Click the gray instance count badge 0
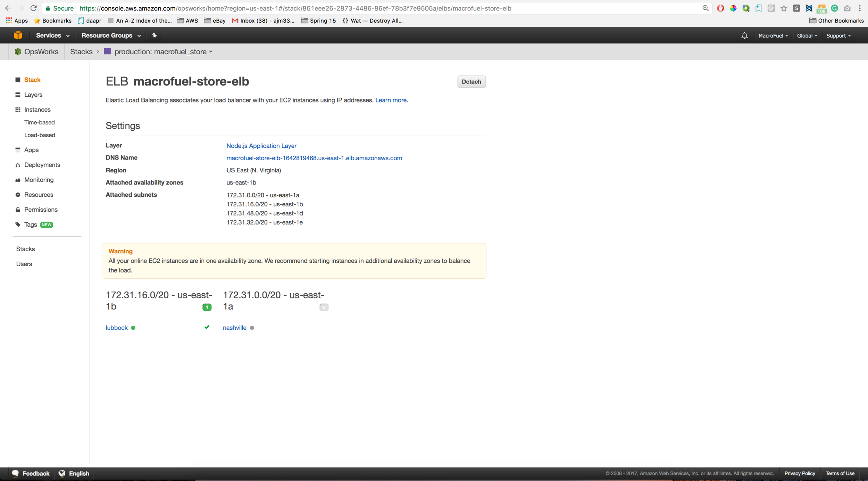 click(x=324, y=307)
